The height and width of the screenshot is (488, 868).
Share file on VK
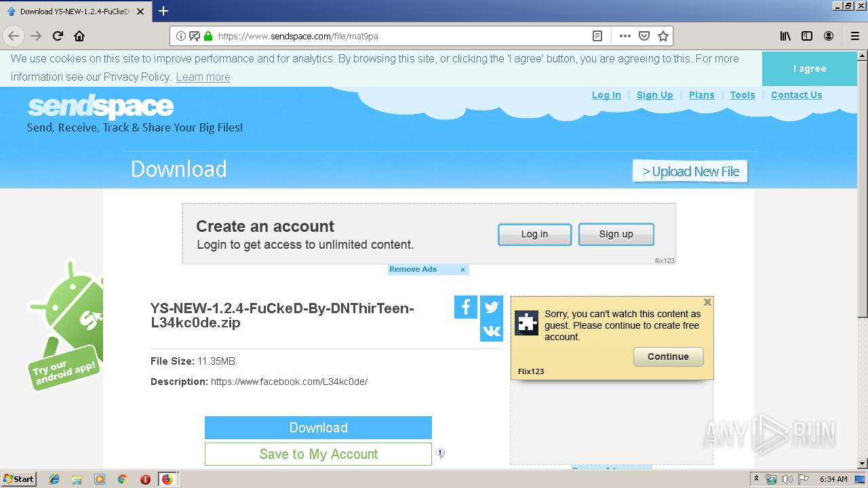point(492,331)
